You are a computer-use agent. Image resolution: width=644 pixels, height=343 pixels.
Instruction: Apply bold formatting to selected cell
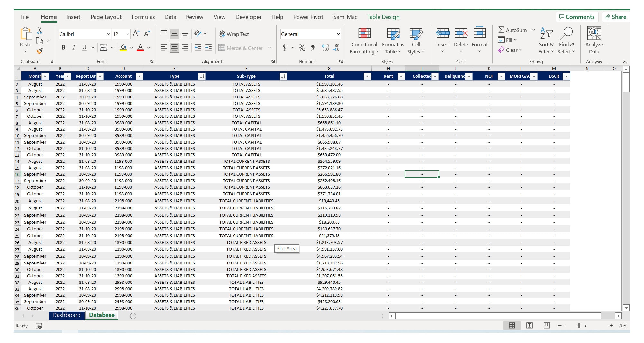pyautogui.click(x=63, y=47)
